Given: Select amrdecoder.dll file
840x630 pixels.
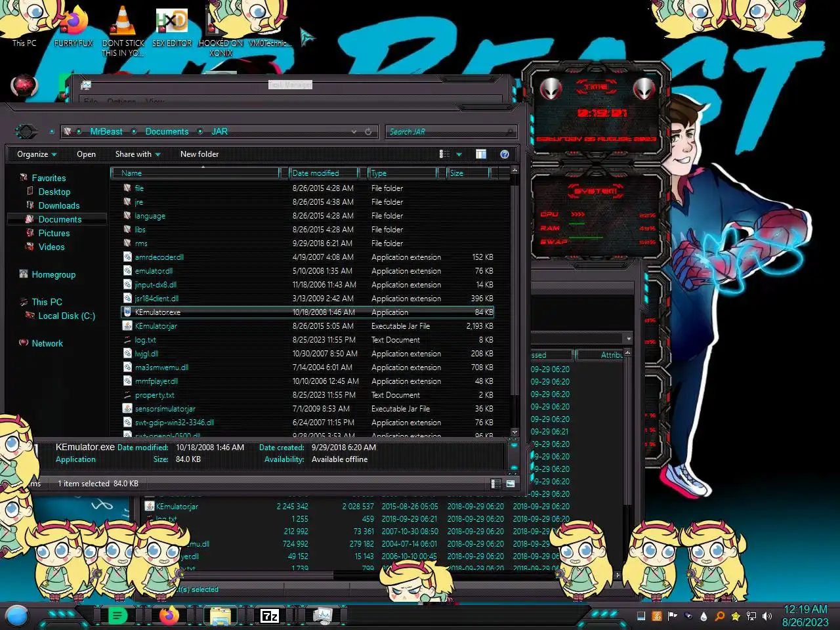Looking at the screenshot, I should (308, 257).
